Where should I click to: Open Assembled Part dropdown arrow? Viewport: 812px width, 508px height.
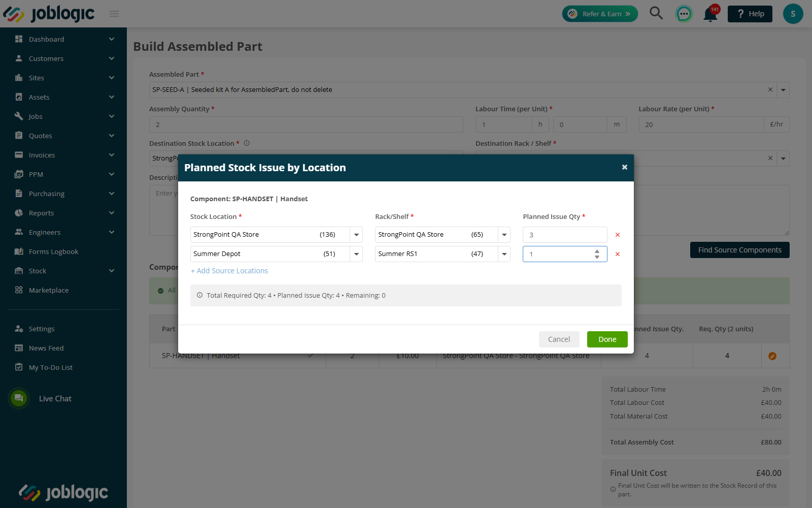point(783,90)
